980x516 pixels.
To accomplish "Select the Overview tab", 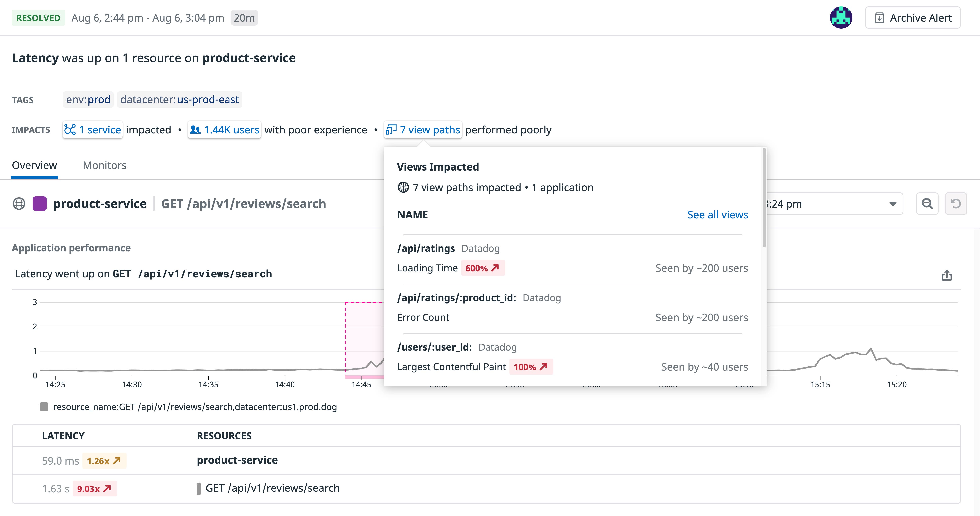I will [34, 165].
